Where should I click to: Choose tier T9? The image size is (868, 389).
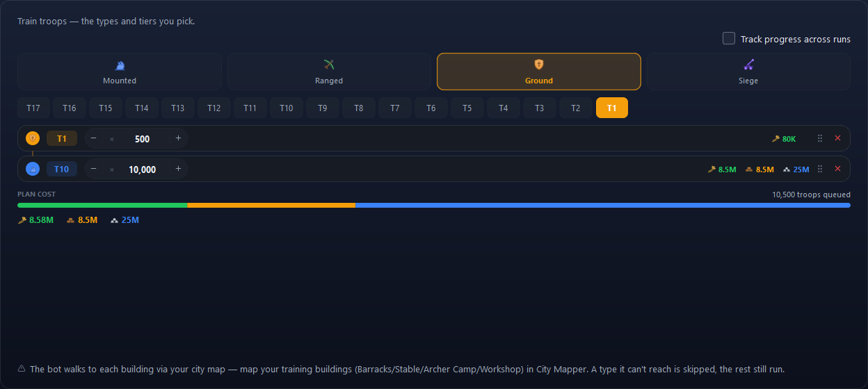(x=323, y=108)
